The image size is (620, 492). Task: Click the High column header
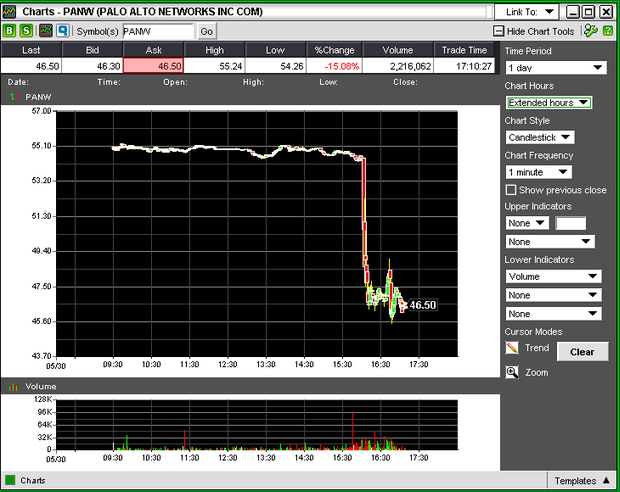click(x=214, y=50)
